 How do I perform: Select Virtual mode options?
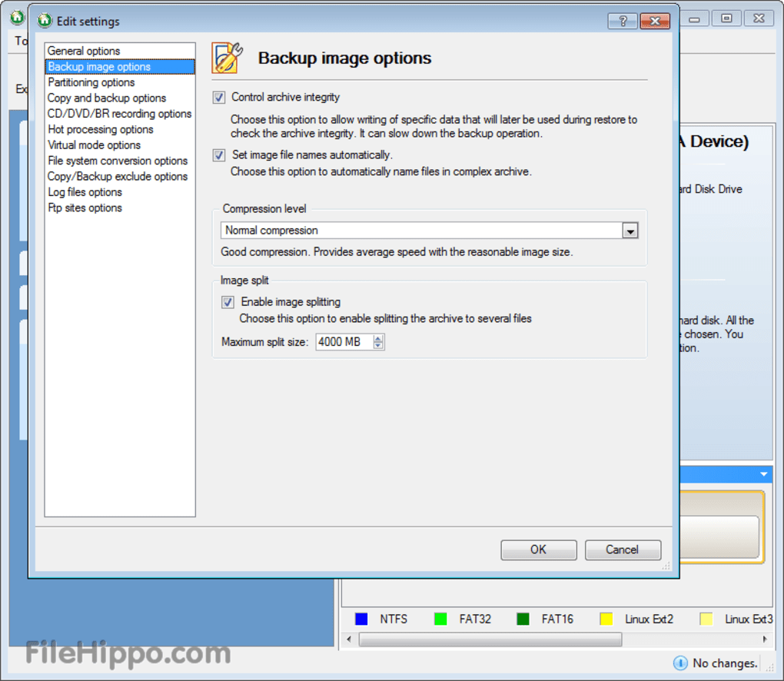(94, 145)
